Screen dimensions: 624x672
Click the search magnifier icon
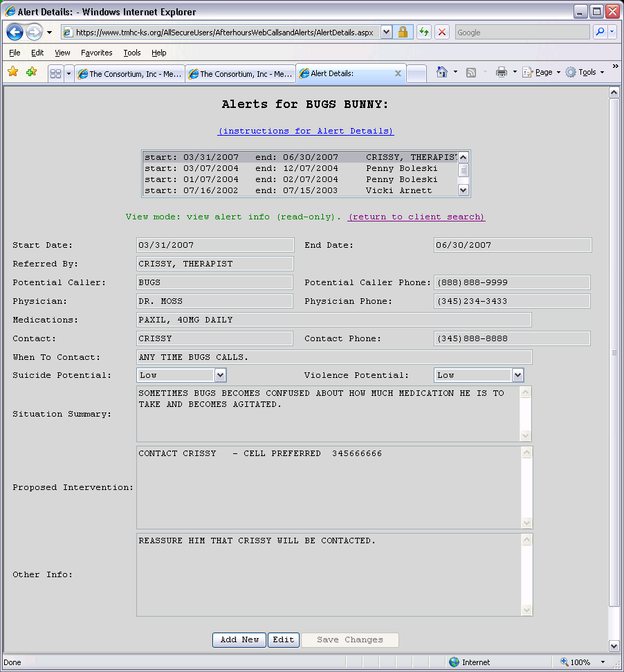(x=600, y=32)
